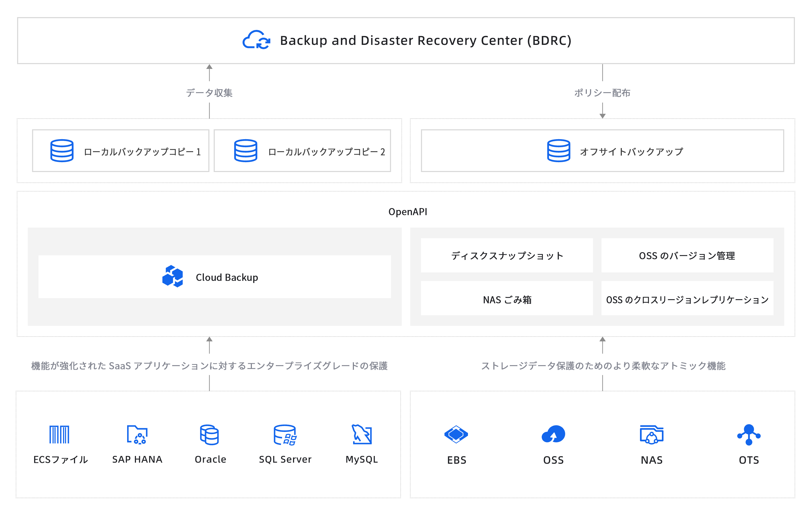Click the BDRC cloud sync icon

[256, 40]
